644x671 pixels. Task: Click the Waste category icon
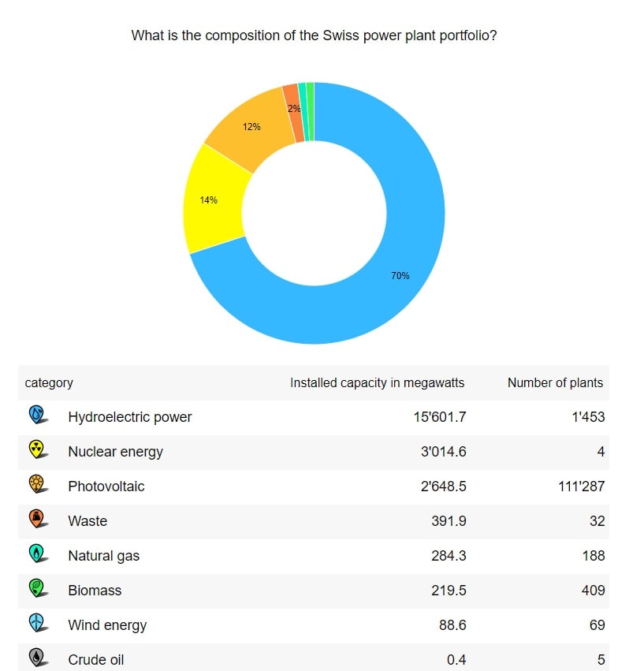(36, 518)
